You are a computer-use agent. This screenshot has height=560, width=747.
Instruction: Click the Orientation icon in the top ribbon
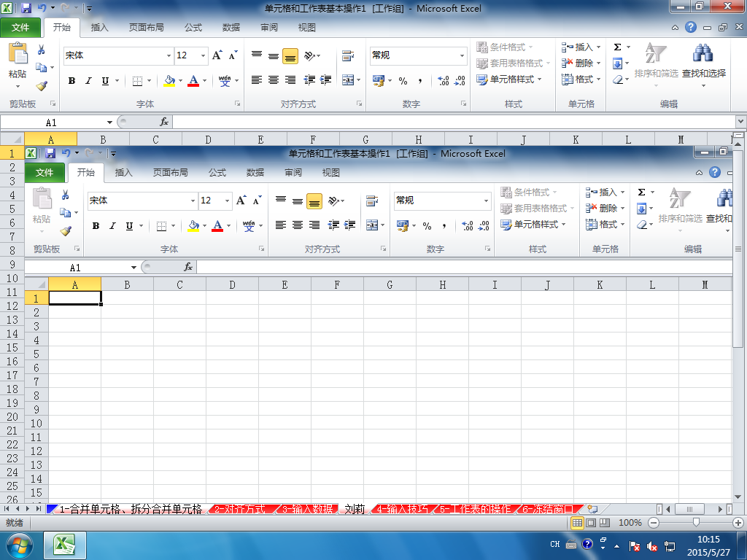[x=309, y=55]
